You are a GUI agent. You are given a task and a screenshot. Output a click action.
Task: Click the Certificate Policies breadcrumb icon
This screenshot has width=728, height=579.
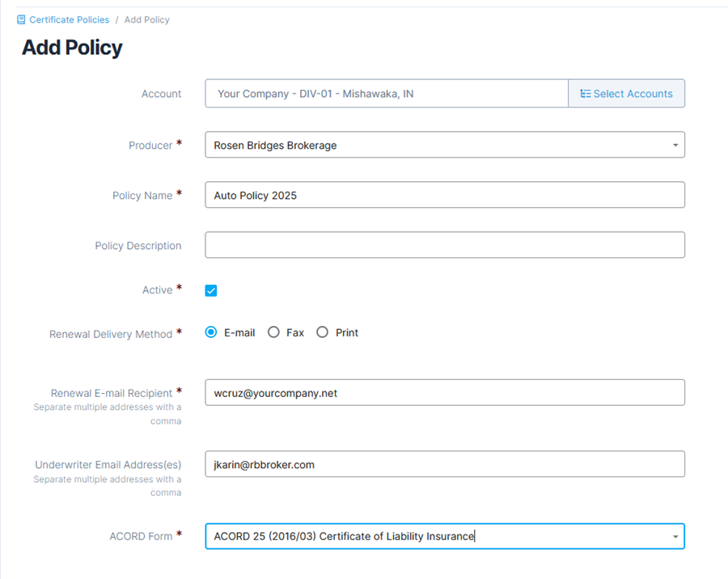pos(21,19)
